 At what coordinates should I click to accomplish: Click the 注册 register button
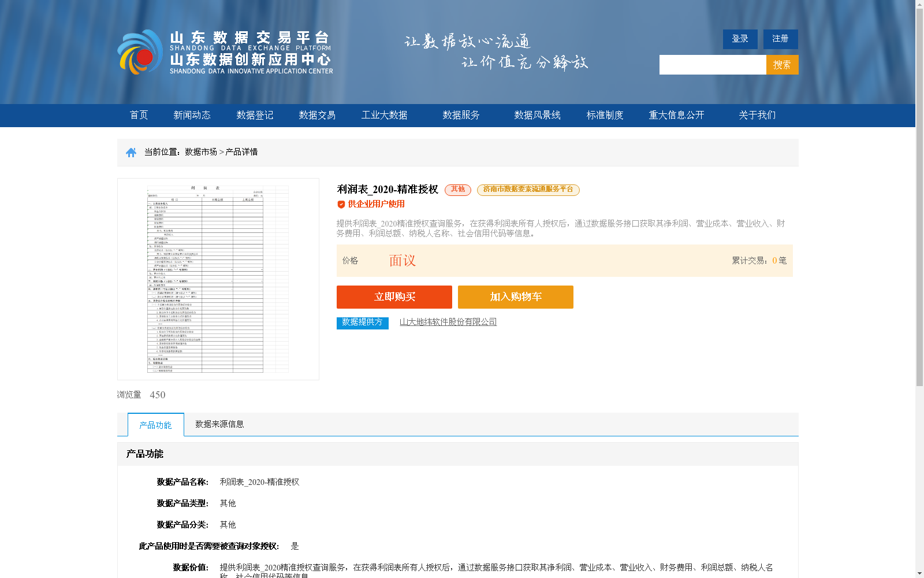point(781,39)
